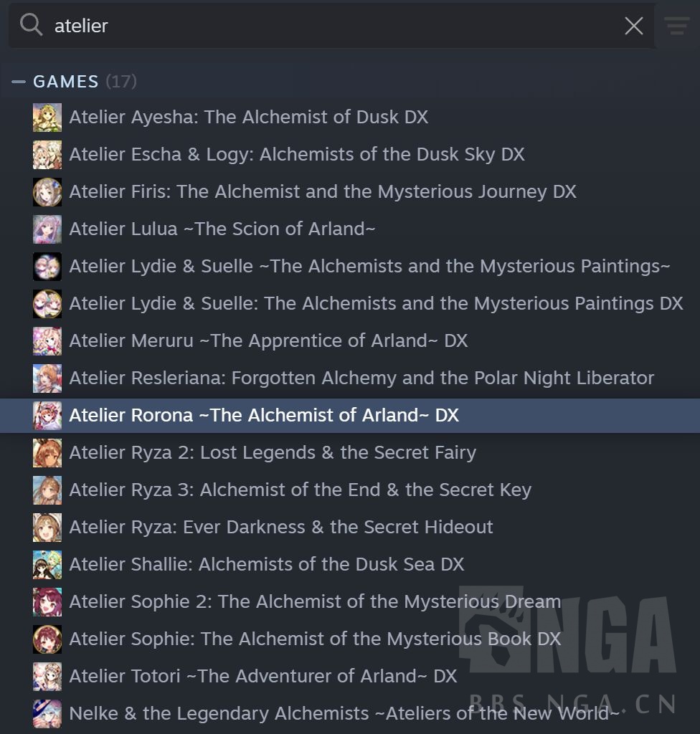Open Atelier Sophie 2 entry
Image resolution: width=700 pixels, height=734 pixels.
coord(350,602)
